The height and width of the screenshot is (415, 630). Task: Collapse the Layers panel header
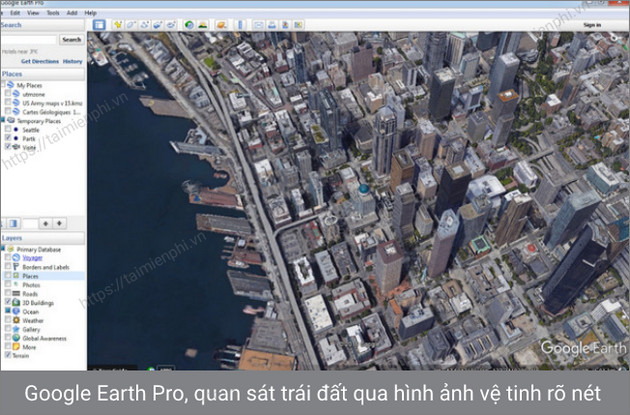pyautogui.click(x=43, y=238)
